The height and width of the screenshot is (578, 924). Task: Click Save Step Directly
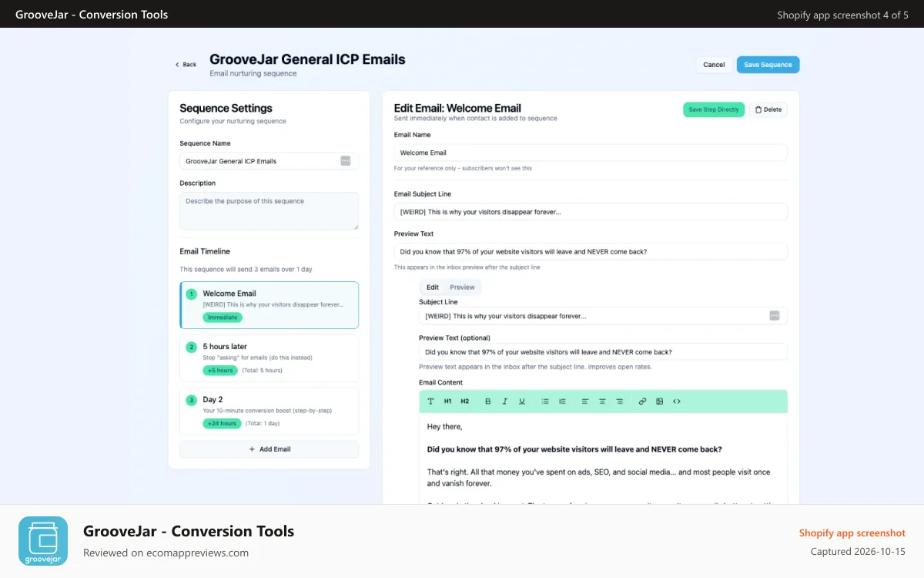pyautogui.click(x=714, y=109)
